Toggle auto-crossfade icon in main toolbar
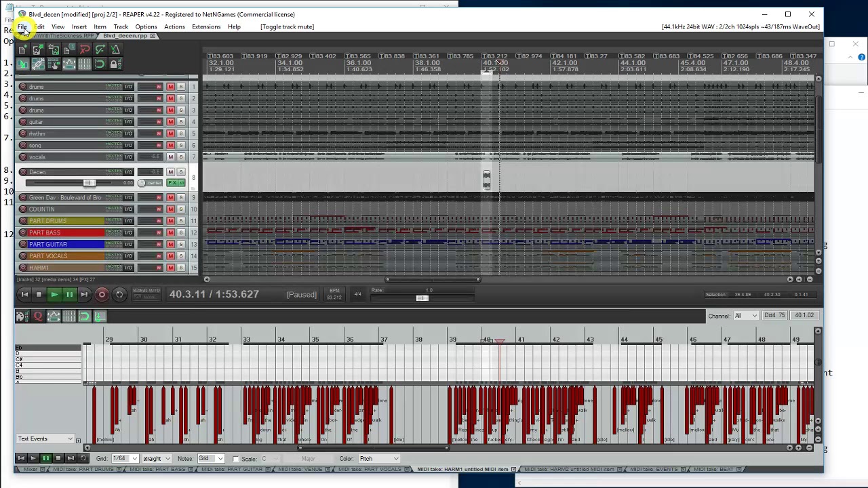This screenshot has height=488, width=868. 22,64
